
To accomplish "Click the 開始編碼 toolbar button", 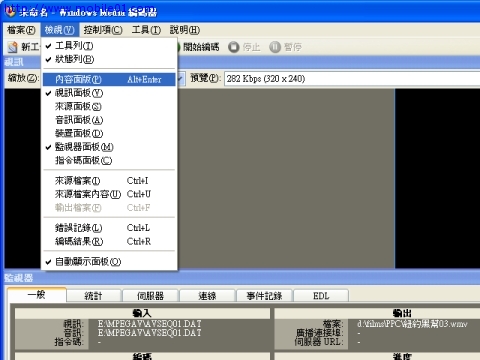I will tap(198, 47).
